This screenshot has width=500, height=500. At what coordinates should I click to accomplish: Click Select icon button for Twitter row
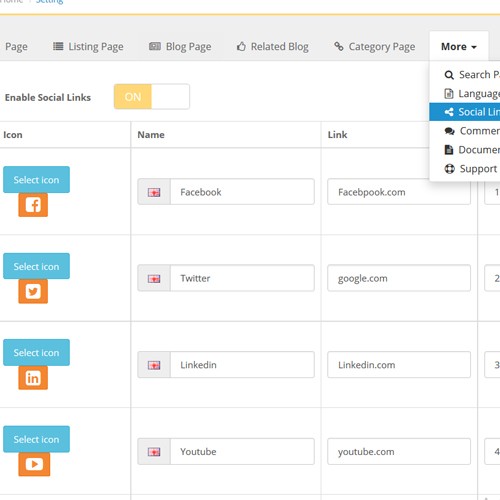tap(36, 266)
